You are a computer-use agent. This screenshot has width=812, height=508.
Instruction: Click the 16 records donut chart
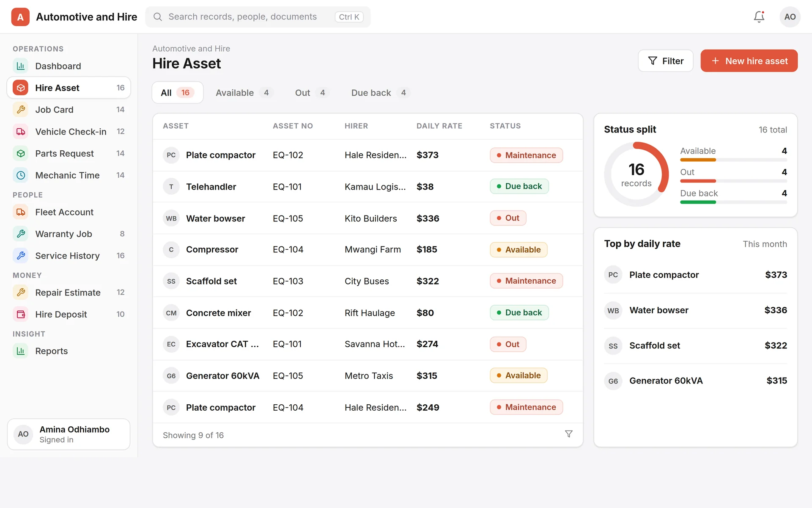[636, 174]
